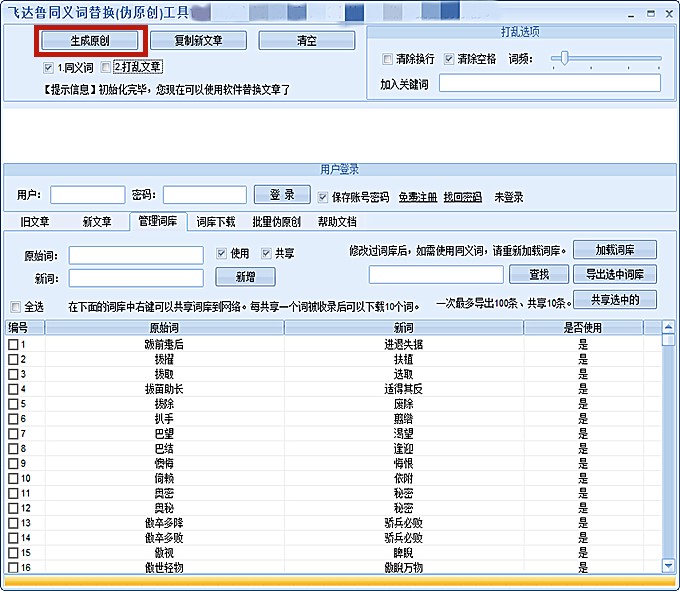Screen dimensions: 680x591
Task: Check the checkbox for row 4
Action: (x=13, y=389)
